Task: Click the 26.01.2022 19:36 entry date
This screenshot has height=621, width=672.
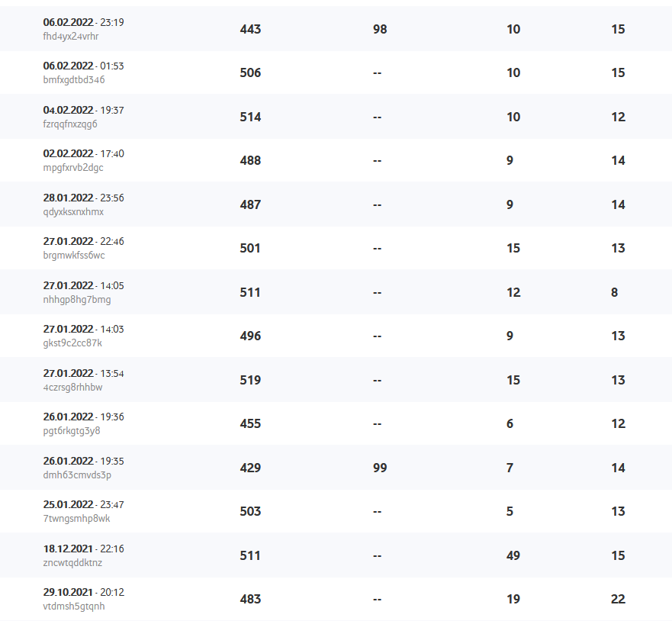Action: (x=83, y=417)
